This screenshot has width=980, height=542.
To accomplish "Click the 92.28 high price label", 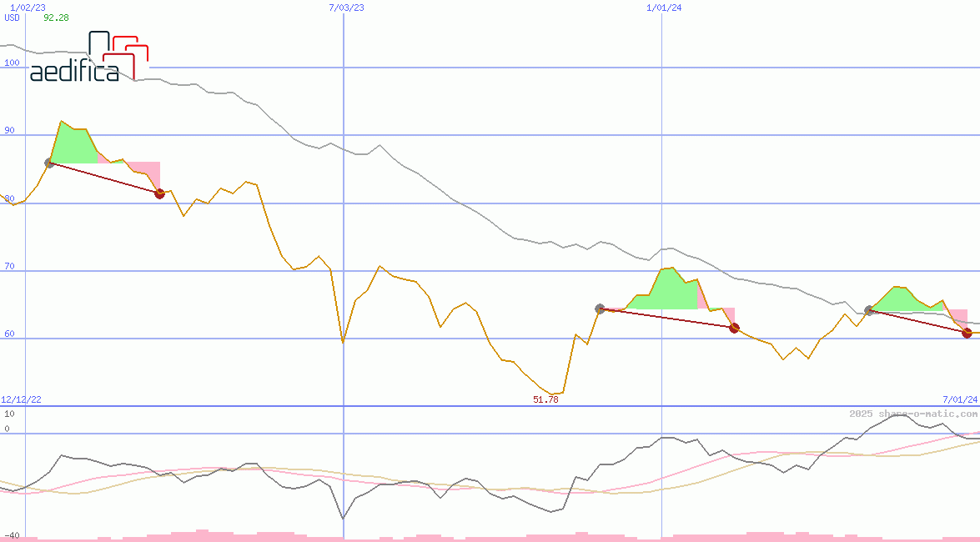I will click(56, 18).
